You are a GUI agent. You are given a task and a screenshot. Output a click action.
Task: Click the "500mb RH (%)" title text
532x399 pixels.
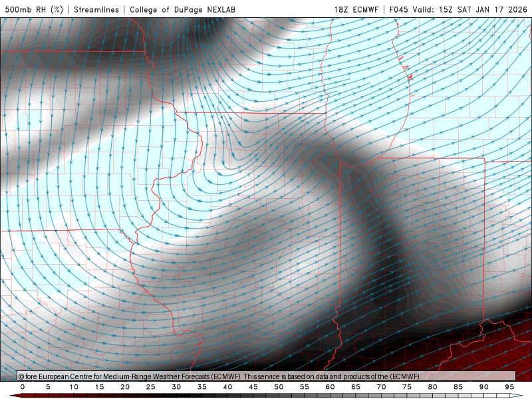coord(34,9)
